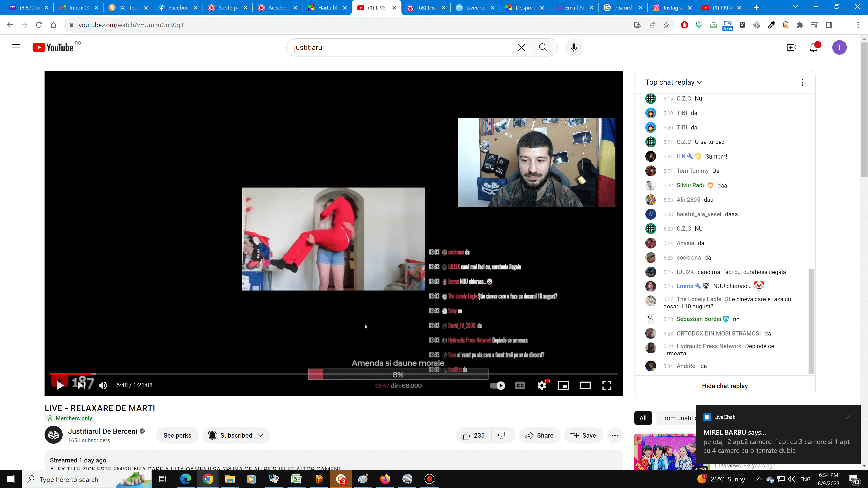
Task: Open Justitiarul De Berceni channel link
Action: pos(102,432)
